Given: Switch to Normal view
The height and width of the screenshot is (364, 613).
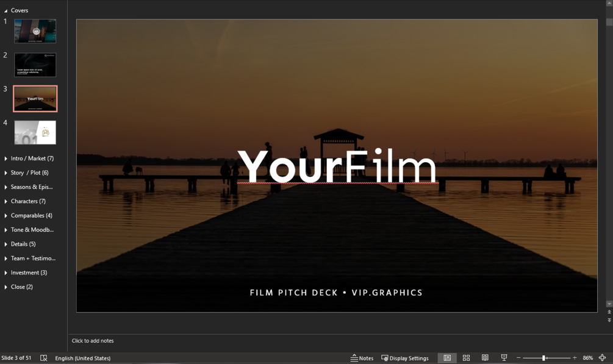Looking at the screenshot, I should point(447,358).
